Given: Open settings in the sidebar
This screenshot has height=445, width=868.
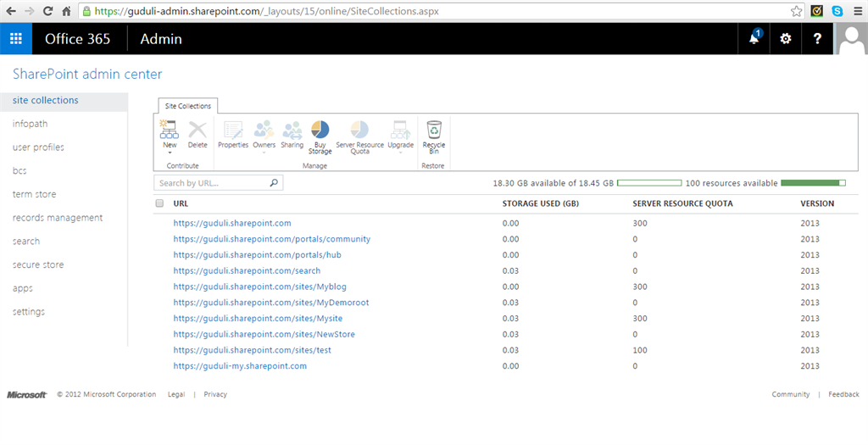Looking at the screenshot, I should point(29,312).
